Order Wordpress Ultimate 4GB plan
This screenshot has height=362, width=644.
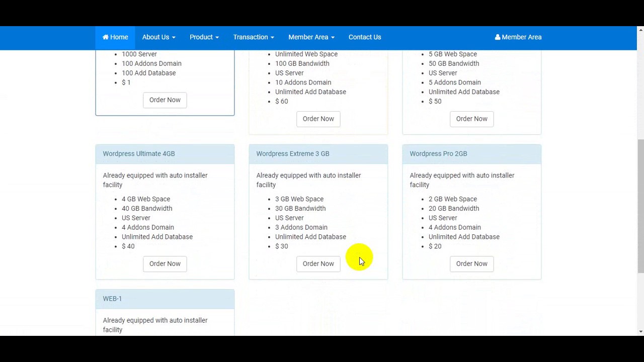[165, 264]
